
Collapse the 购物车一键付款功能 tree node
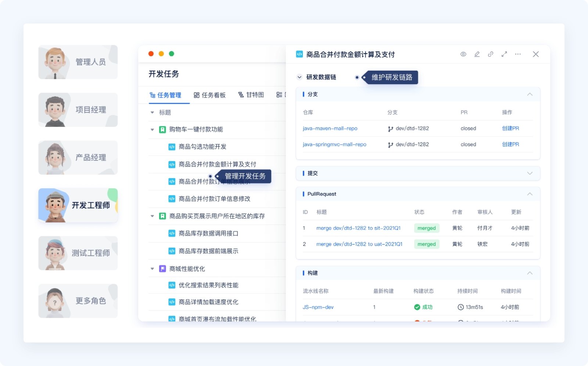tap(152, 130)
